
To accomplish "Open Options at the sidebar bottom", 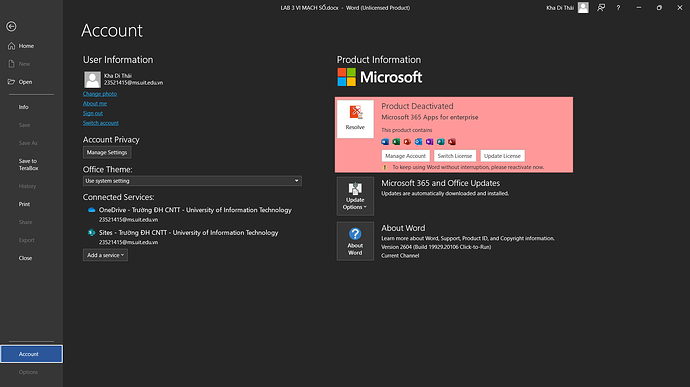I will tap(28, 372).
